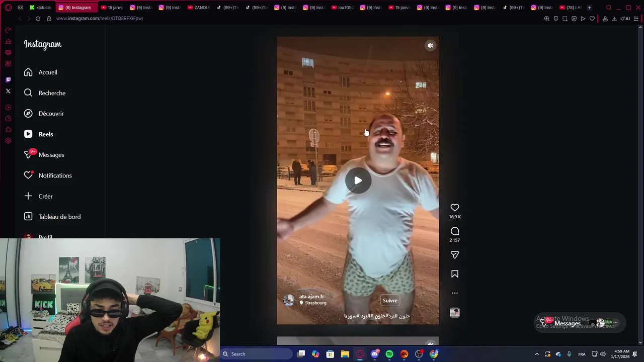The width and height of the screenshot is (644, 362).
Task: Play the reel with center play button
Action: pyautogui.click(x=358, y=180)
